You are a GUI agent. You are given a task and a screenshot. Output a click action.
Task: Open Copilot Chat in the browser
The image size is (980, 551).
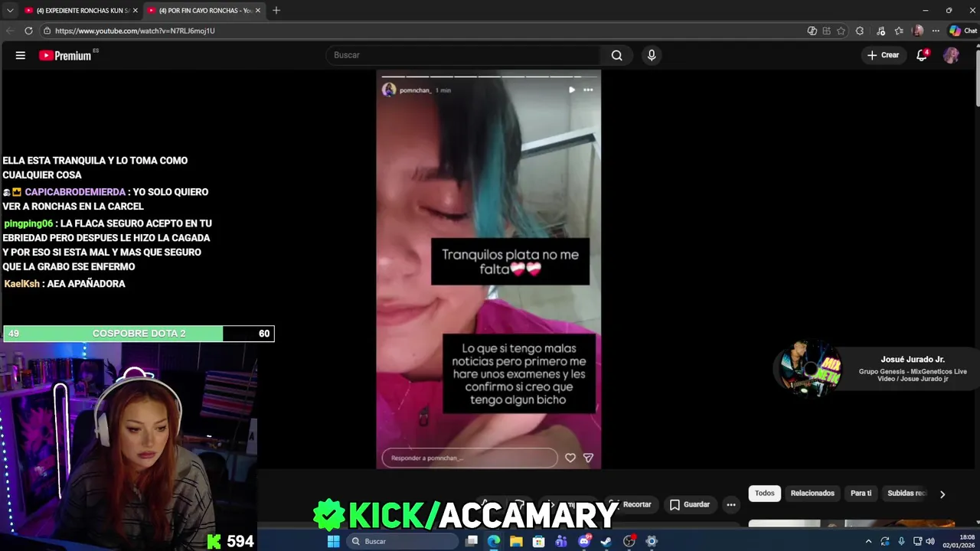point(963,31)
